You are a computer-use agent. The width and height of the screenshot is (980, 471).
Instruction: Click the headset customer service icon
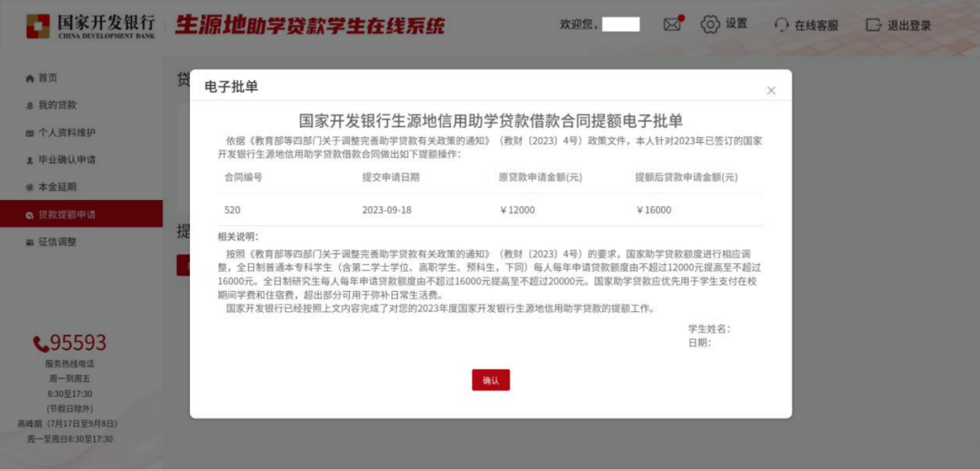click(782, 25)
